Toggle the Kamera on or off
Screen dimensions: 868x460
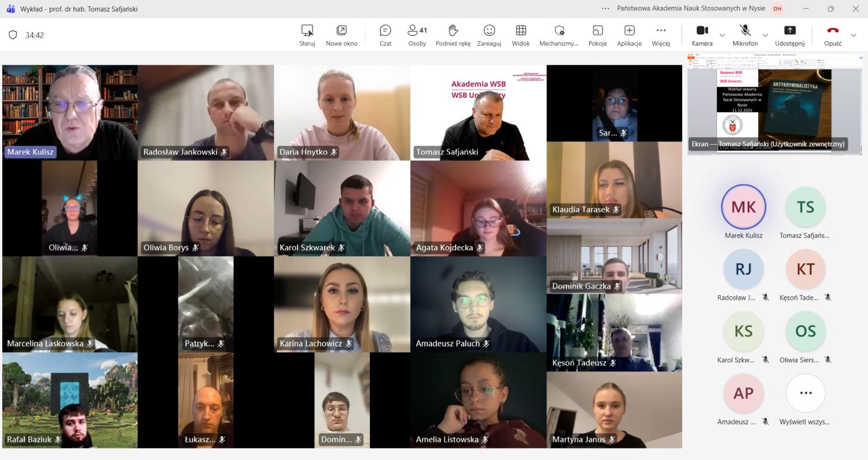coord(702,35)
